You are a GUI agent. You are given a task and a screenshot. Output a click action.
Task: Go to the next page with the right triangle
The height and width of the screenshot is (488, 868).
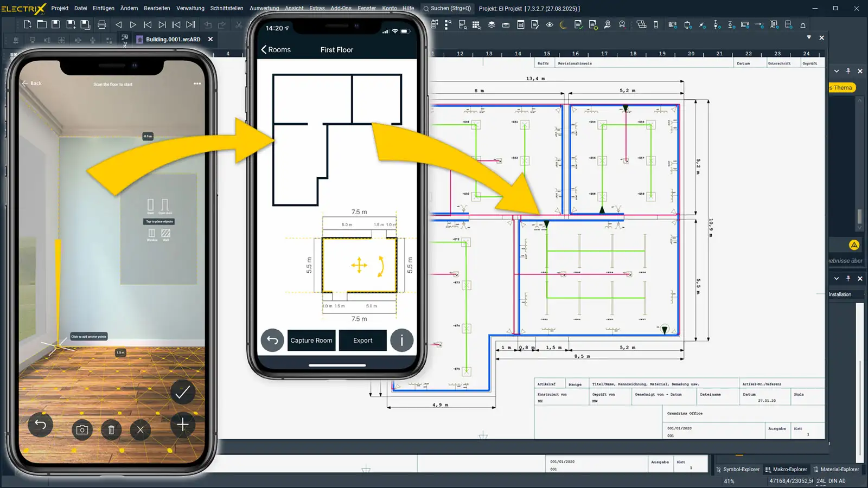133,25
